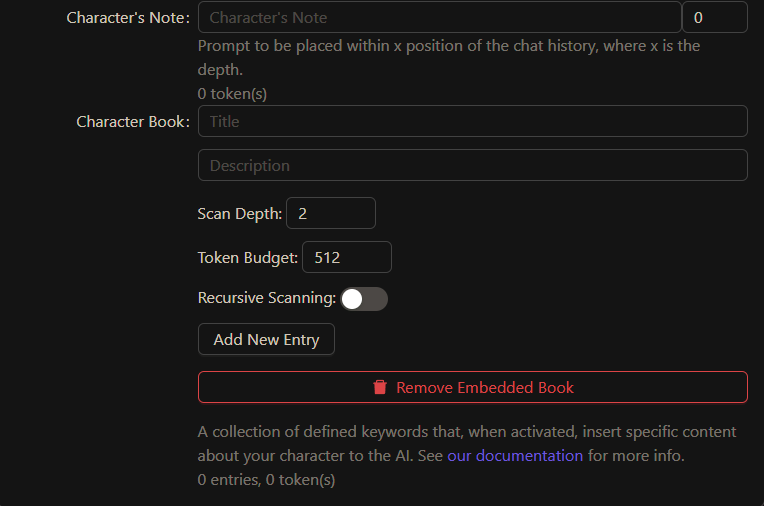Click the "Character's Note:" label
Screen dimensions: 764x506
click(x=128, y=18)
